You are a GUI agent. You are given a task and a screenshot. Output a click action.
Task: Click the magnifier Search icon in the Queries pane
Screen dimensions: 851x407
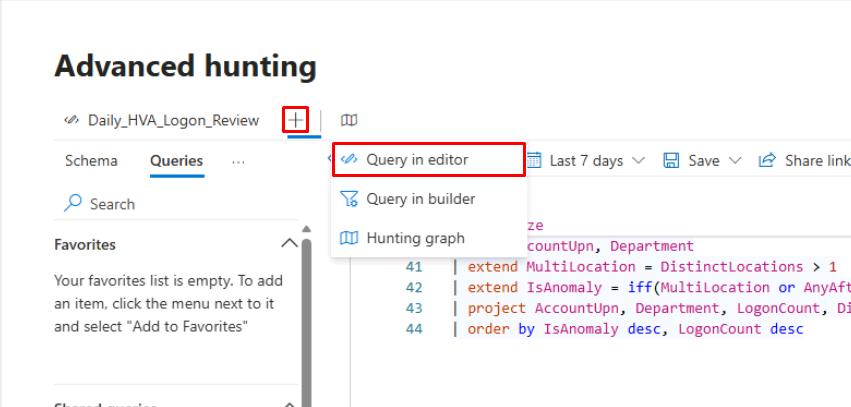(x=73, y=204)
